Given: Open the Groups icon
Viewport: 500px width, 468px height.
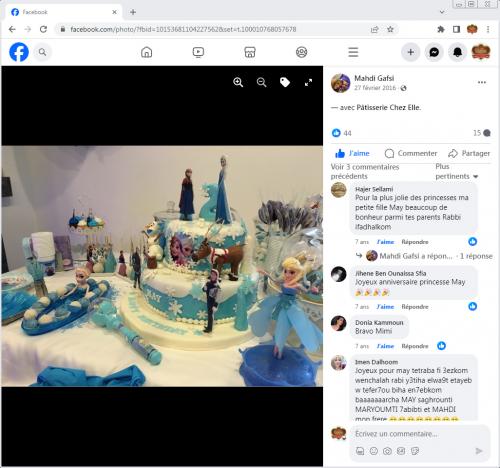Looking at the screenshot, I should (302, 52).
